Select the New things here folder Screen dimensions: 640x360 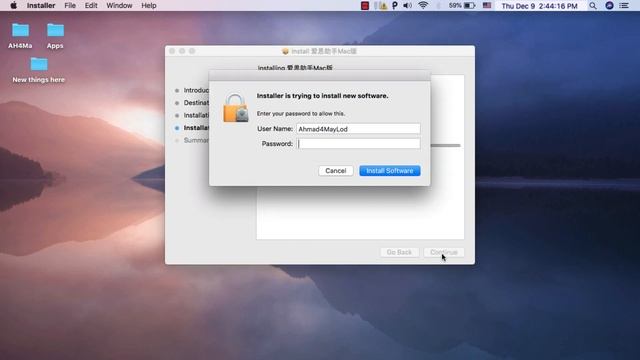click(39, 70)
